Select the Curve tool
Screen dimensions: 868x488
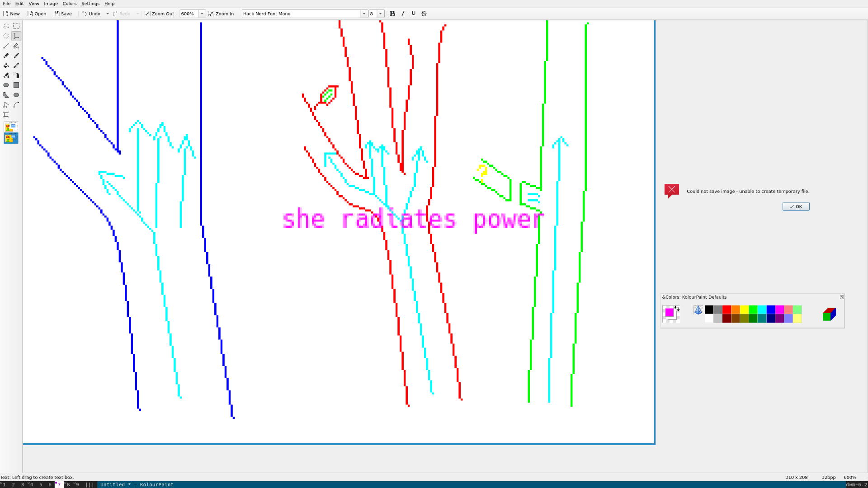click(16, 105)
